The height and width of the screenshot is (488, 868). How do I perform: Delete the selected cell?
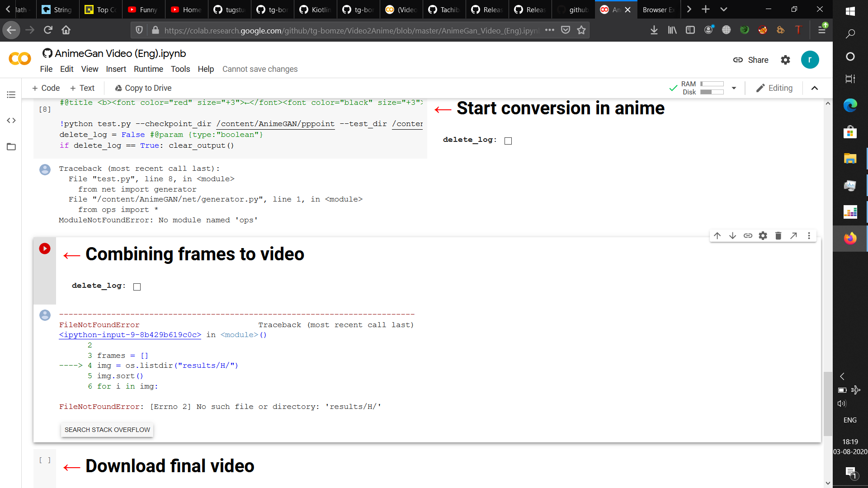click(778, 235)
